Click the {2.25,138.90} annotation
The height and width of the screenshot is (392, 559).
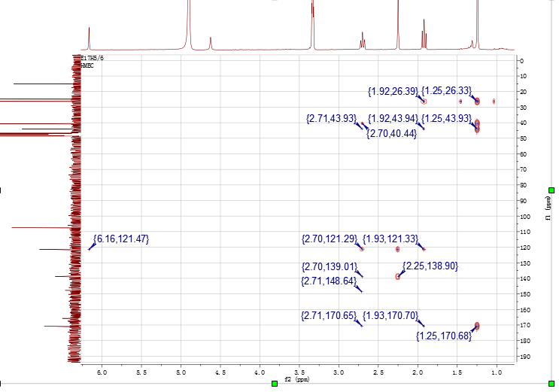pyautogui.click(x=430, y=266)
